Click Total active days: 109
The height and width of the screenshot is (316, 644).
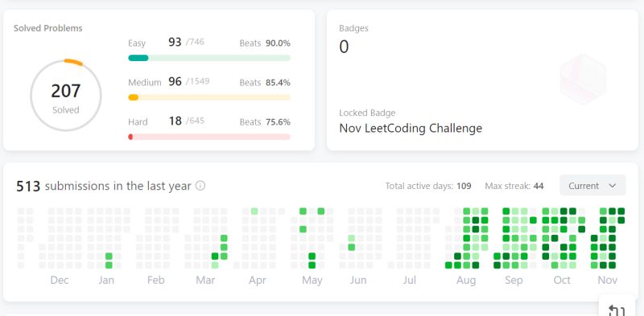pos(428,186)
